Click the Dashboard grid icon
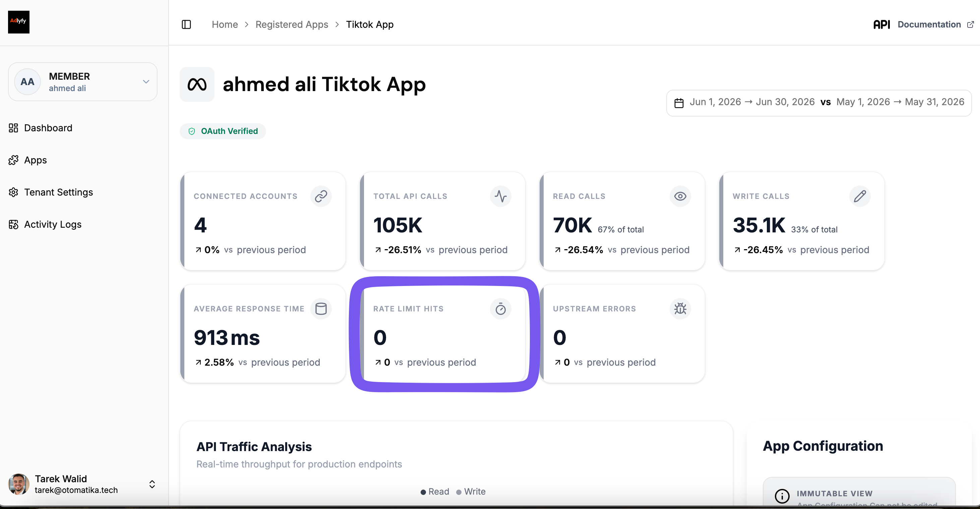Viewport: 980px width, 509px height. (13, 128)
